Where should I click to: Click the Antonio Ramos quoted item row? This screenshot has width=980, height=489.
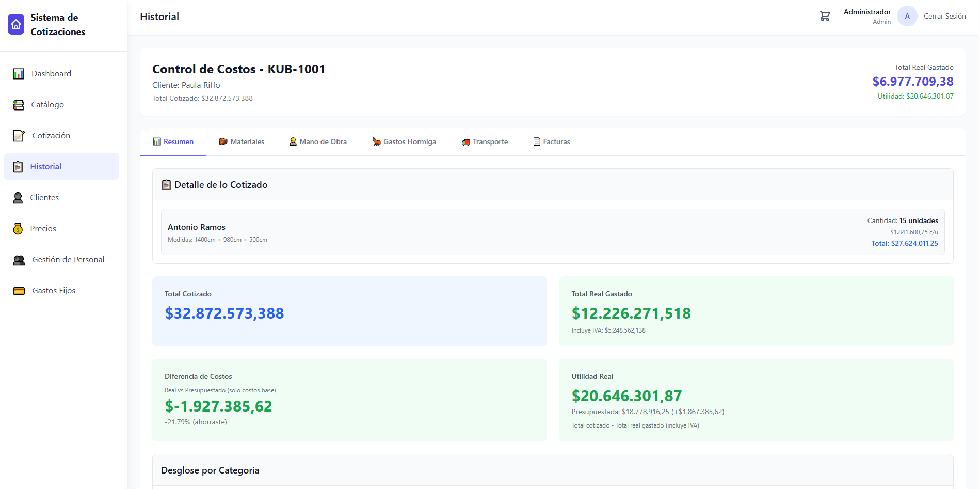pyautogui.click(x=552, y=232)
